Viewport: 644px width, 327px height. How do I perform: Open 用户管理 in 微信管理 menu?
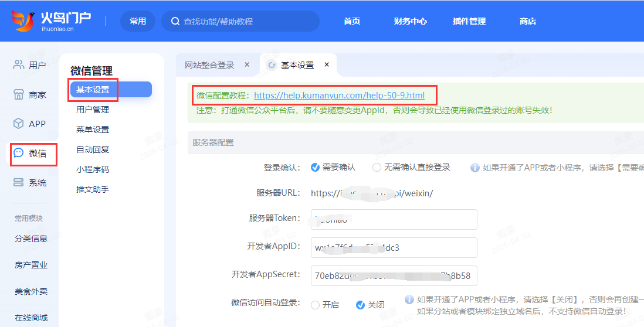click(x=93, y=110)
